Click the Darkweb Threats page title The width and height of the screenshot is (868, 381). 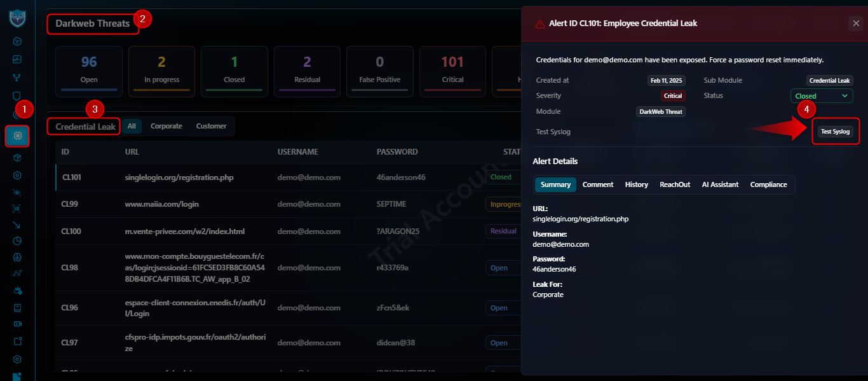coord(93,24)
